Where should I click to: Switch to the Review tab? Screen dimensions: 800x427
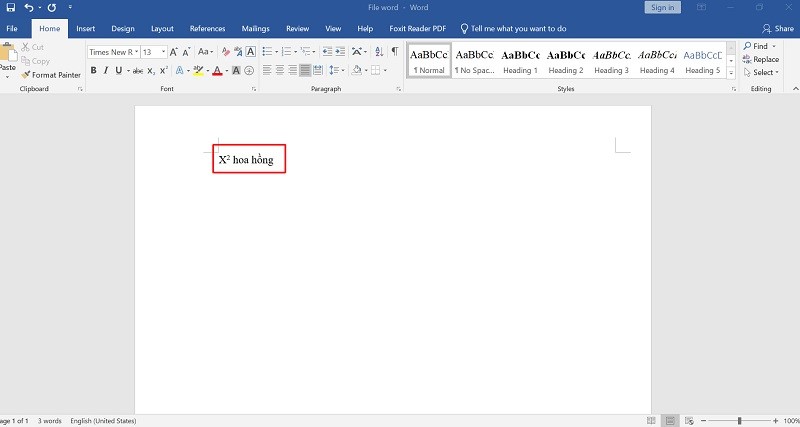point(297,29)
